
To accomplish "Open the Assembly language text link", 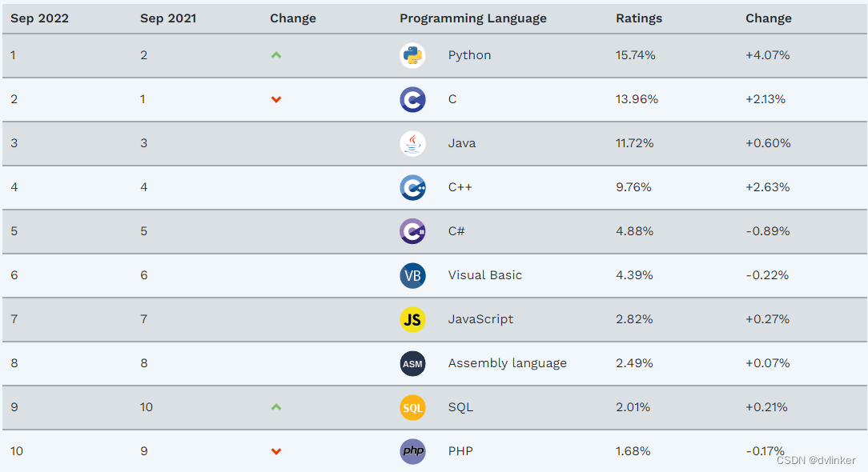I will point(507,363).
